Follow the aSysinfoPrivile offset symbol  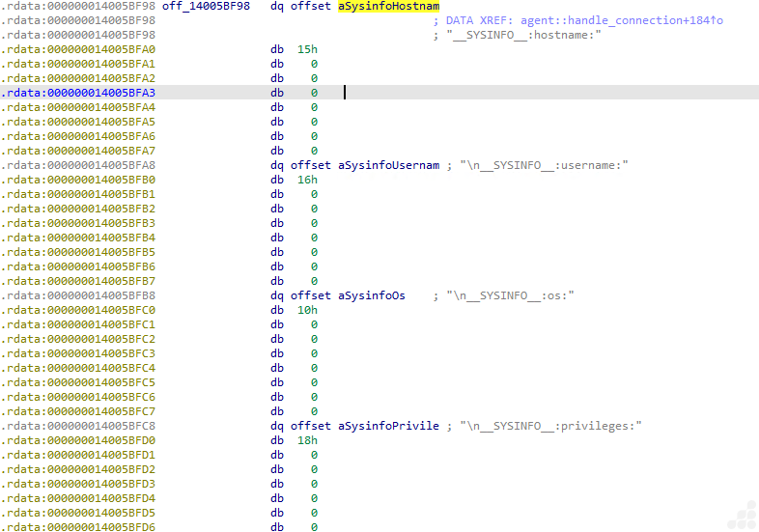tap(388, 426)
